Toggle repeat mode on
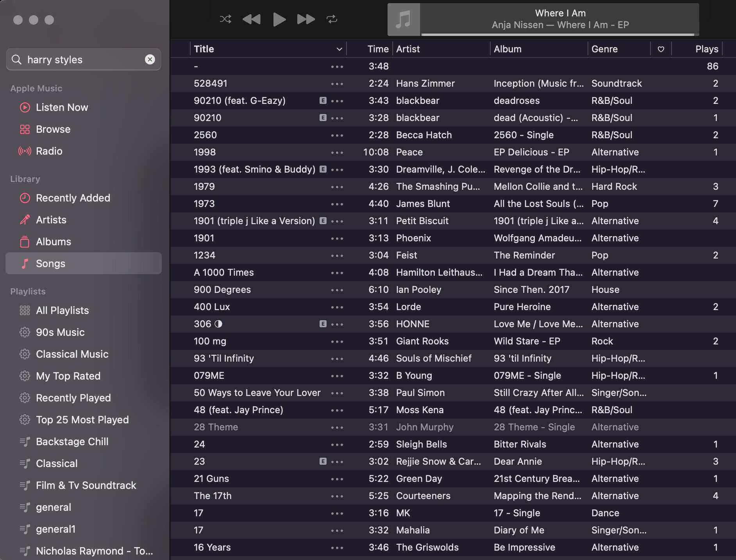The image size is (736, 560). click(332, 19)
